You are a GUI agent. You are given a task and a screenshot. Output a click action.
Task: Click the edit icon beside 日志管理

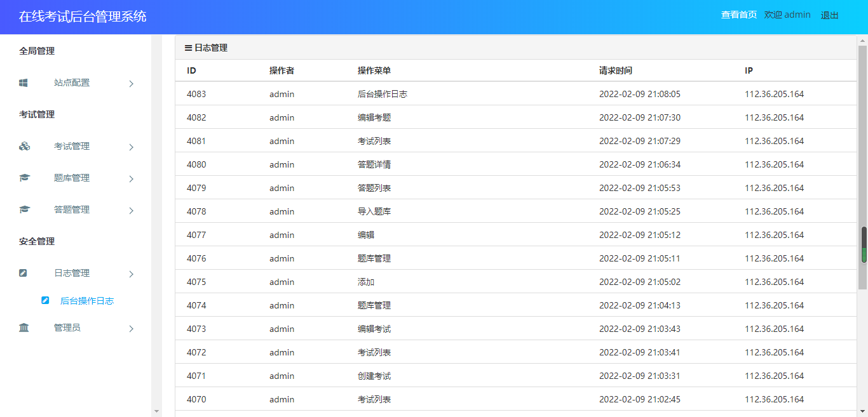pos(24,273)
